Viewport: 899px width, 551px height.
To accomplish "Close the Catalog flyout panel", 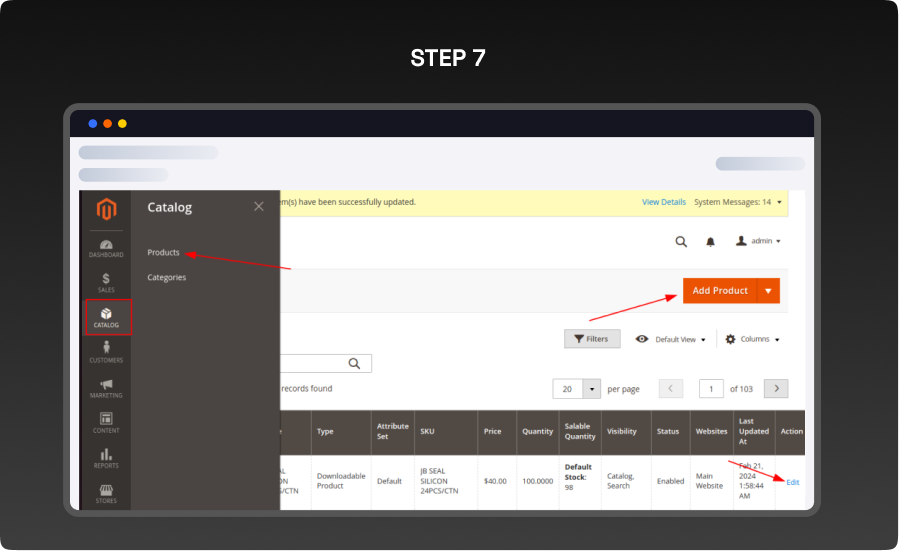I will point(259,206).
